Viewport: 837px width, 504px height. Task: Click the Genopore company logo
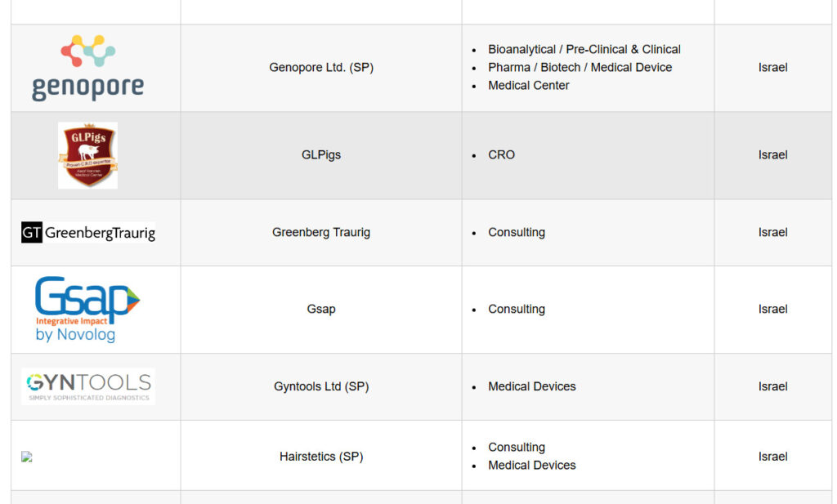coord(88,68)
